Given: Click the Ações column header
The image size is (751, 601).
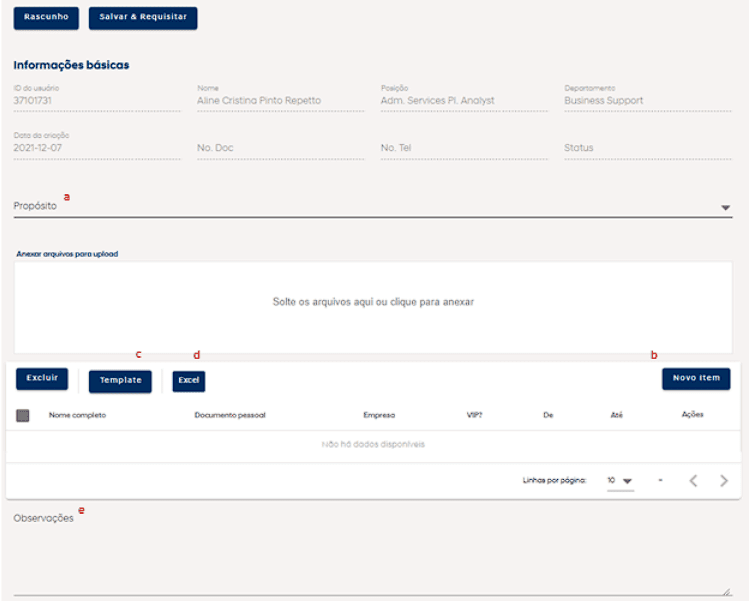Looking at the screenshot, I should click(693, 414).
